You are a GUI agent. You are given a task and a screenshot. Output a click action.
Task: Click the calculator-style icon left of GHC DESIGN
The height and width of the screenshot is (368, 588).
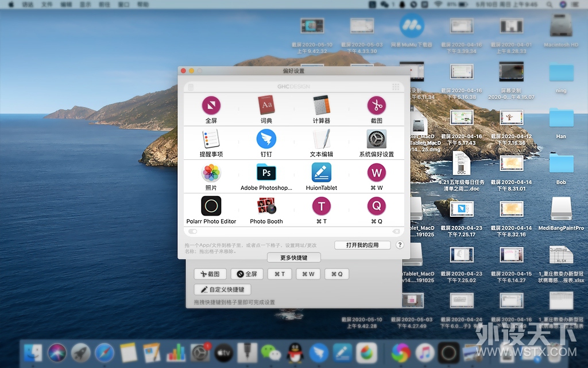(x=191, y=87)
